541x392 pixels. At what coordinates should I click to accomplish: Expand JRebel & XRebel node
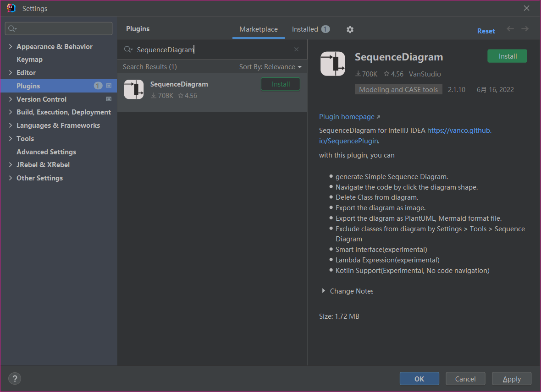click(11, 165)
